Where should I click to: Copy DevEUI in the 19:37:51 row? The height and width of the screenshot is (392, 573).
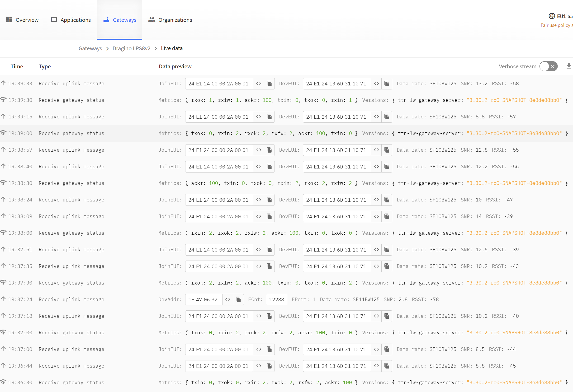coord(387,250)
